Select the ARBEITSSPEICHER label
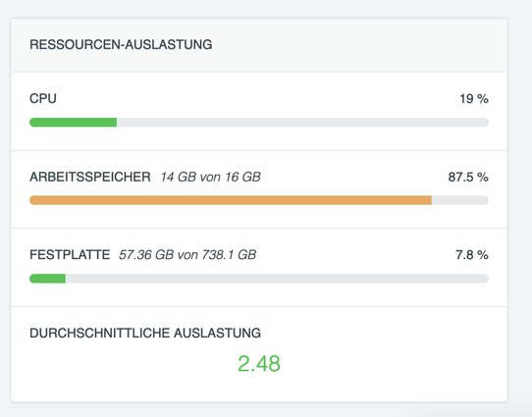 coord(90,177)
